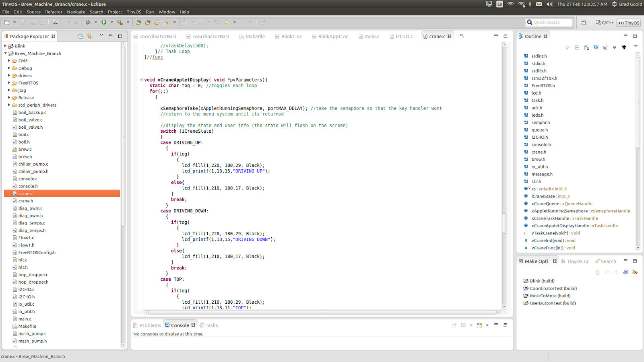
Task: Open the Search view tab
Action: (605, 261)
